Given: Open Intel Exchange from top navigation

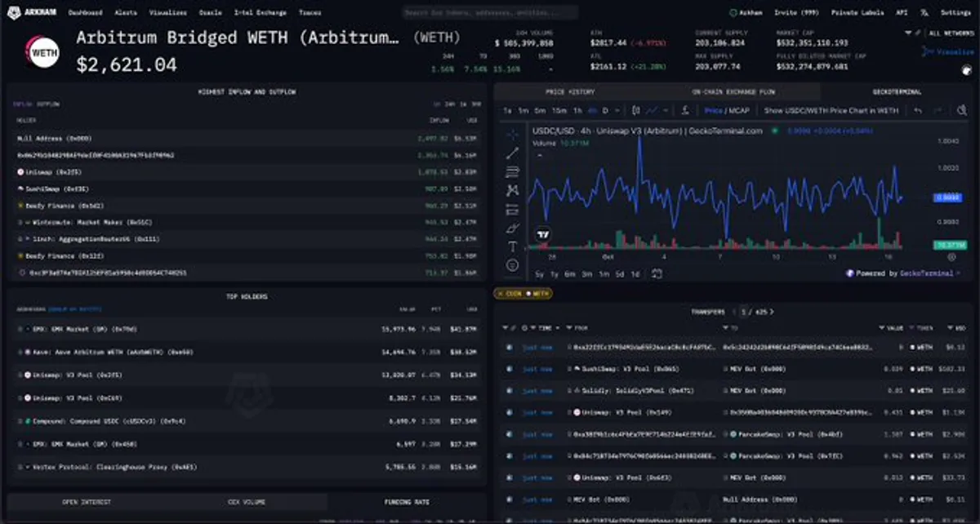Looking at the screenshot, I should [x=261, y=13].
